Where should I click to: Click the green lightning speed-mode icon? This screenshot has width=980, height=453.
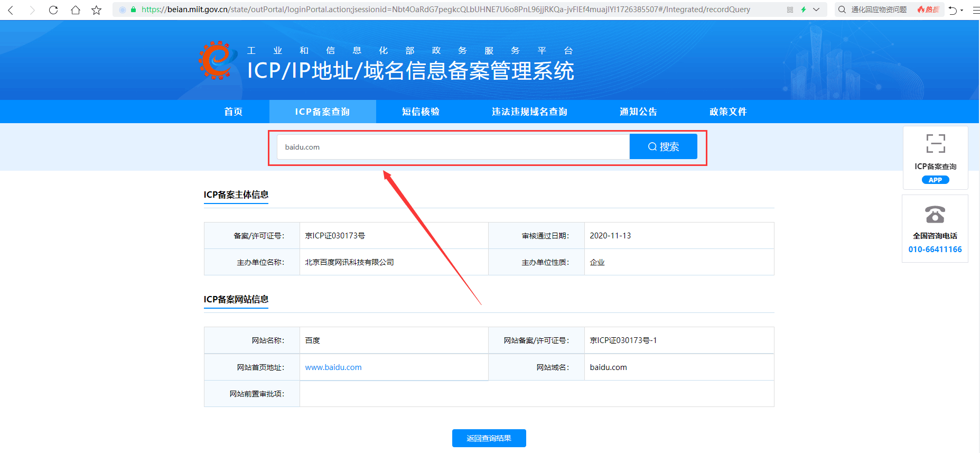[x=804, y=10]
